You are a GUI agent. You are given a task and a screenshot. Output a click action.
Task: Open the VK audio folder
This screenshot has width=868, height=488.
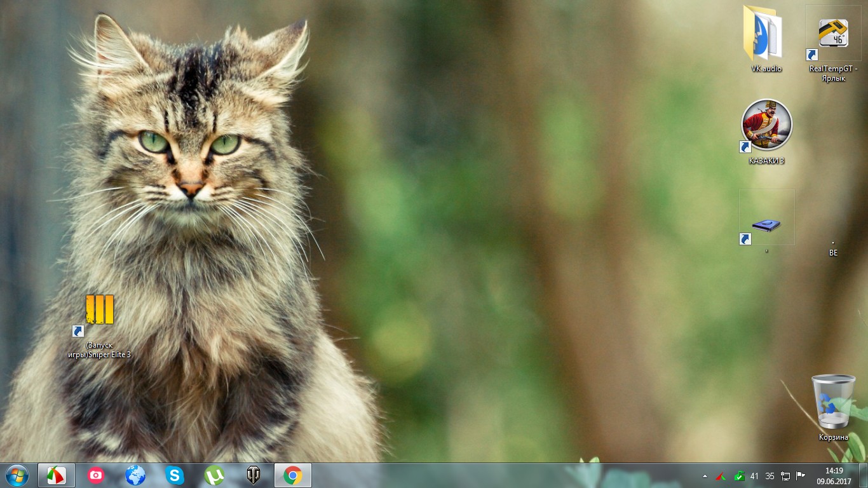(x=766, y=39)
